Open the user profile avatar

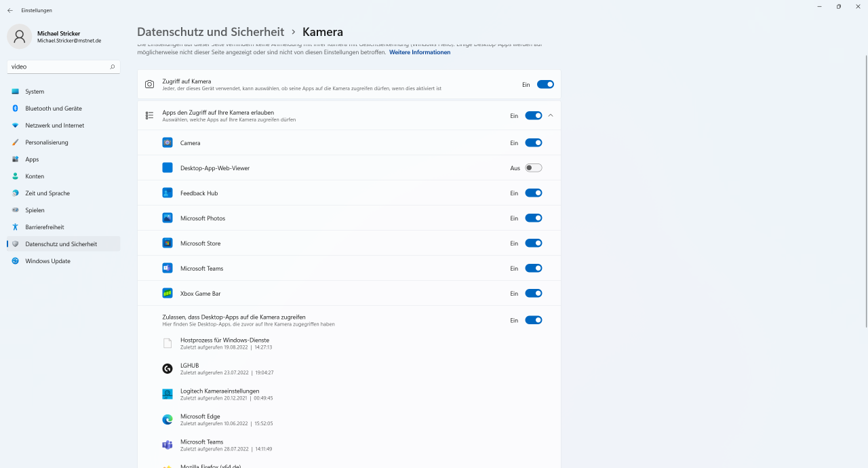pos(19,37)
